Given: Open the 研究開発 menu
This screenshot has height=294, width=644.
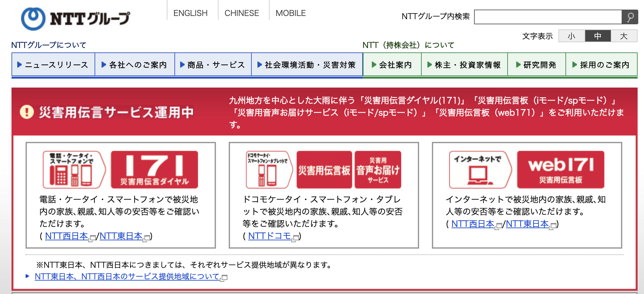Looking at the screenshot, I should 537,65.
